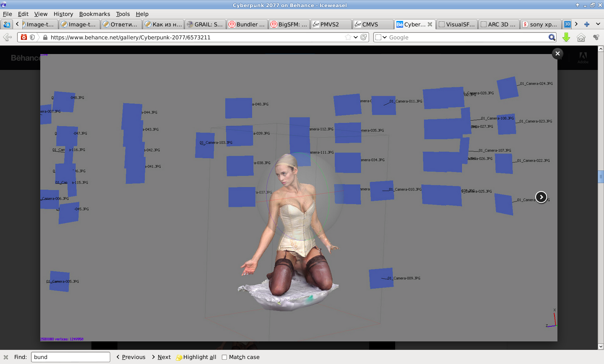The image size is (604, 364).
Task: Click the address bar URL
Action: coord(130,37)
